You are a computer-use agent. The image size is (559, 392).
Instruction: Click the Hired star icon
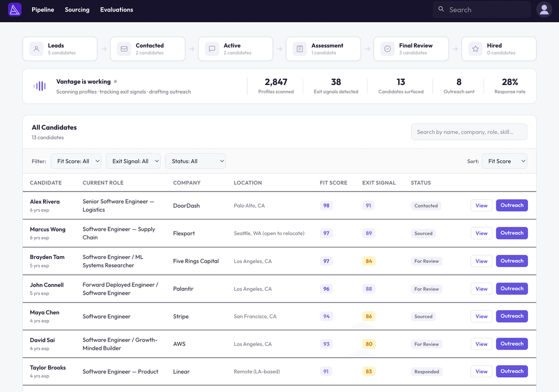[x=475, y=49]
